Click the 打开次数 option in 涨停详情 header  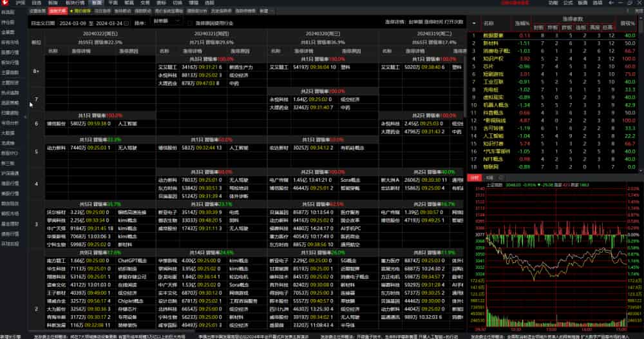(x=454, y=22)
